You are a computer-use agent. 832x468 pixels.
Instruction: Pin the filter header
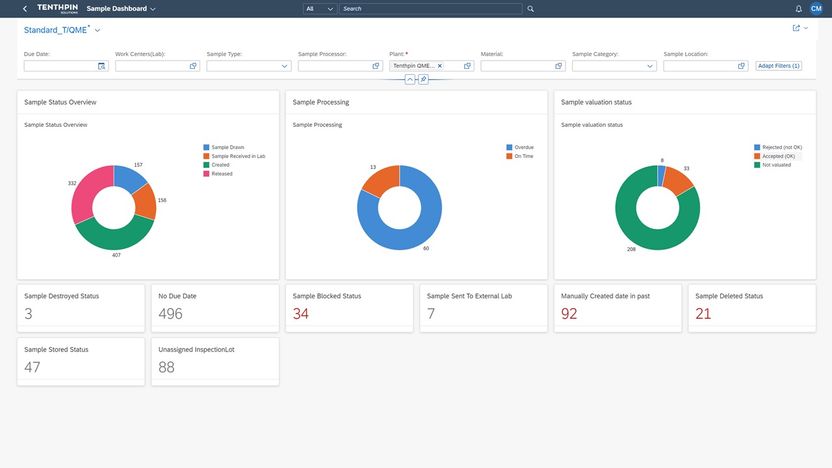pos(423,79)
